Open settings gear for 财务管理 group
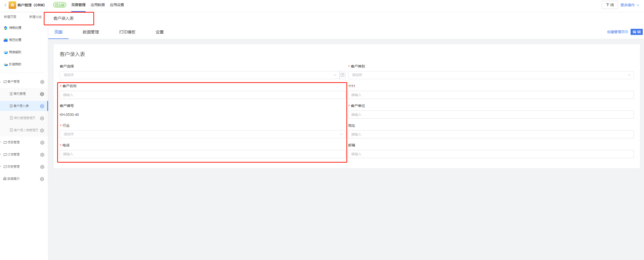Screen dimensions: 644x260 (x=42, y=167)
